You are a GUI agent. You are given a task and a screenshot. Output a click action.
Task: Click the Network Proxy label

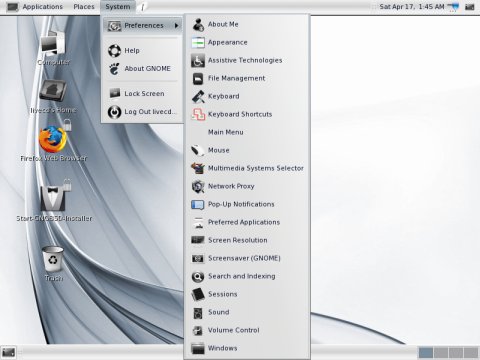point(231,186)
